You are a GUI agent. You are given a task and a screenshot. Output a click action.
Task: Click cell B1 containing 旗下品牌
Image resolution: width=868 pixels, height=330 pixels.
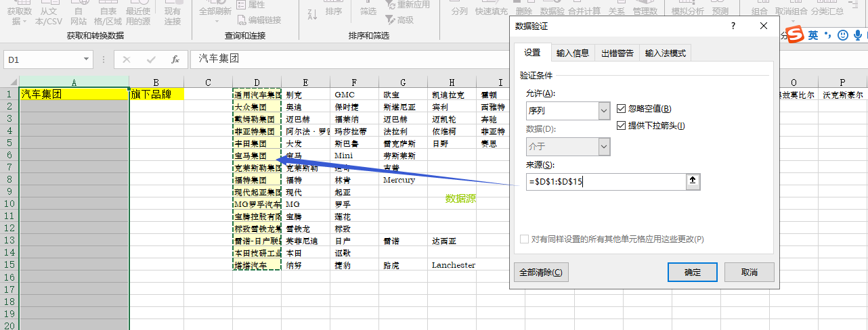(x=156, y=95)
